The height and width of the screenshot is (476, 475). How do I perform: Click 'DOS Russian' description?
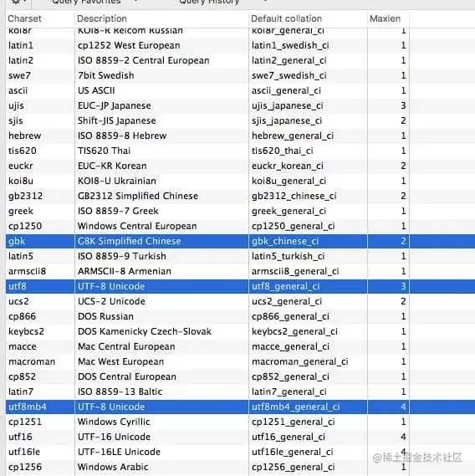[x=105, y=316]
